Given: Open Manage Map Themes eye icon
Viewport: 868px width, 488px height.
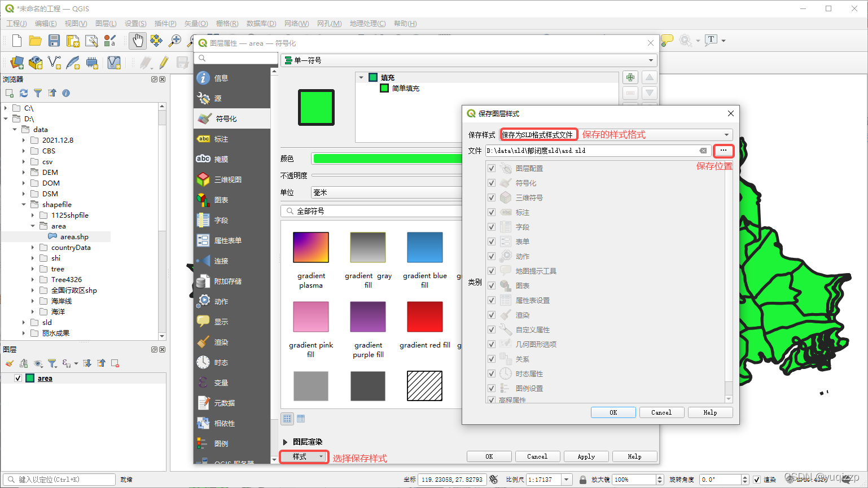Looking at the screenshot, I should pyautogui.click(x=37, y=363).
